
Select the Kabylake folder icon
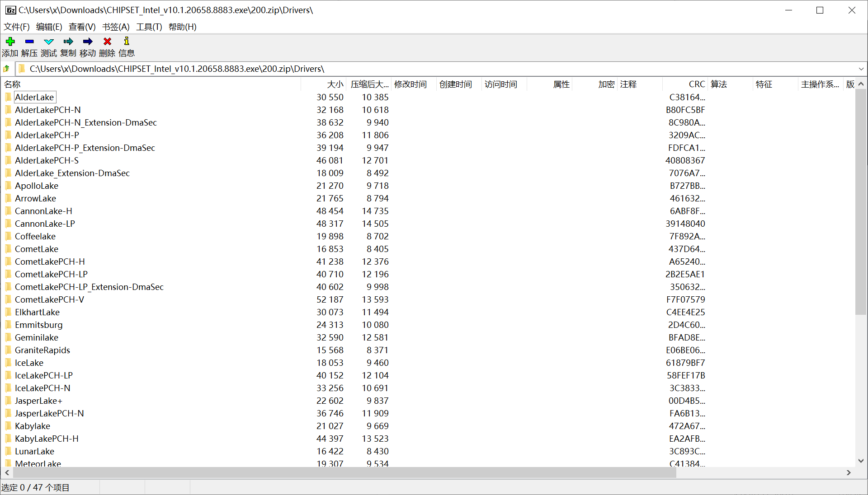[8, 426]
